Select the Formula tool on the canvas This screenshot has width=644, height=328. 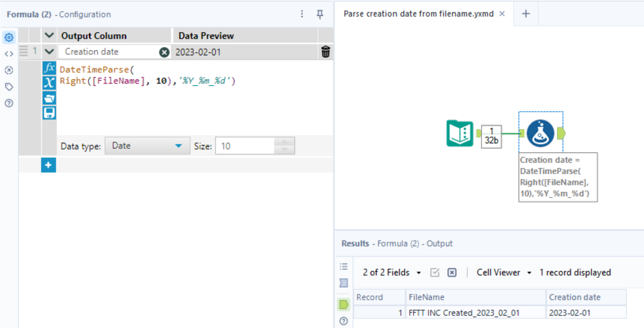click(x=540, y=133)
